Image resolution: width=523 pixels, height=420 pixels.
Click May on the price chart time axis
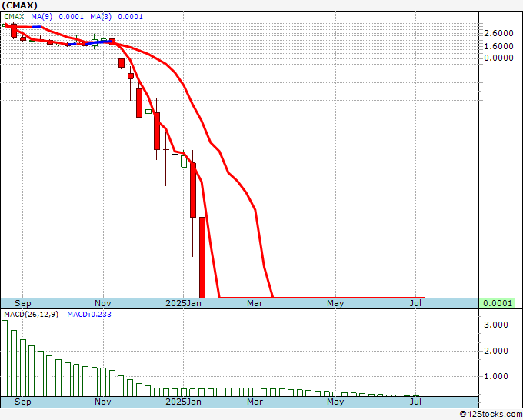(335, 303)
